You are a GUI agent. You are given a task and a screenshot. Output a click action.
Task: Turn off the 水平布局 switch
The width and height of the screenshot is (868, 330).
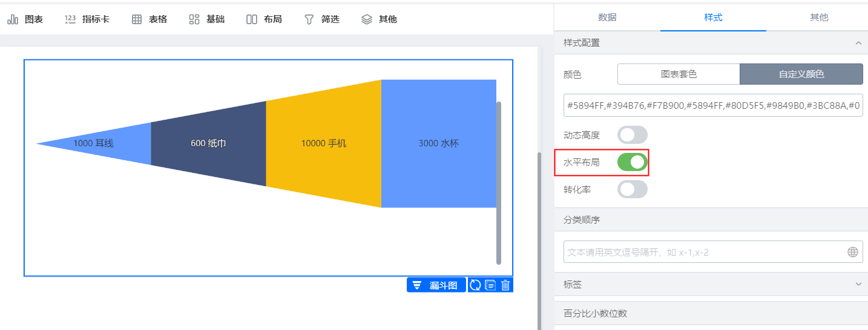tap(632, 162)
